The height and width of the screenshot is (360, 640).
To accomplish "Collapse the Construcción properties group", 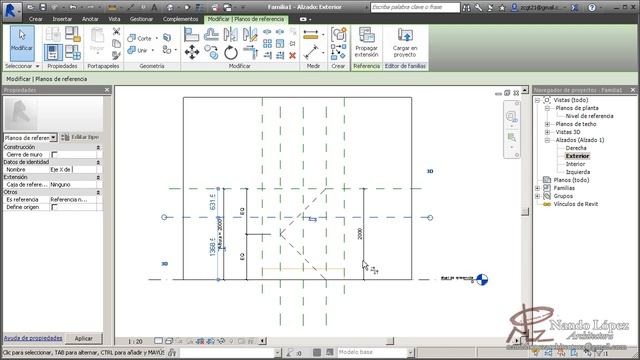I will [98, 147].
